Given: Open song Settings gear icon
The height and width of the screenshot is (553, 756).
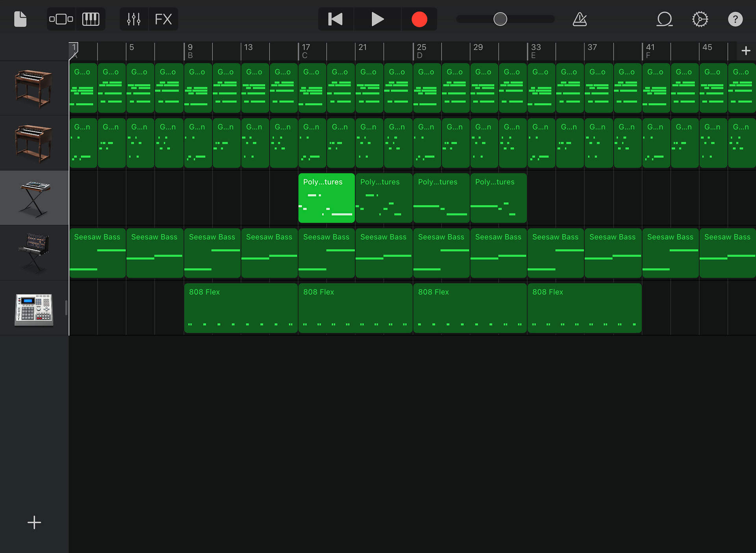Looking at the screenshot, I should coord(700,19).
